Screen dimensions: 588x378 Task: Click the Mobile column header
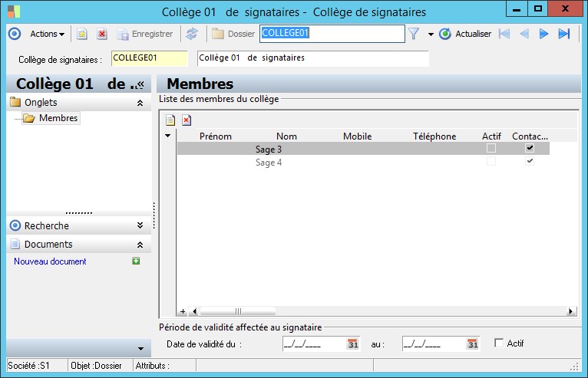tap(358, 136)
